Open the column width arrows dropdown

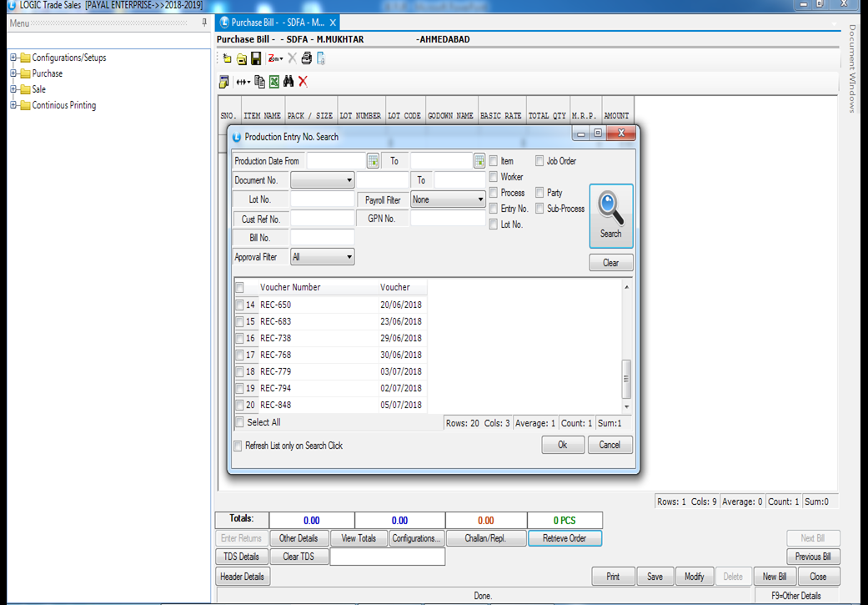(x=243, y=82)
